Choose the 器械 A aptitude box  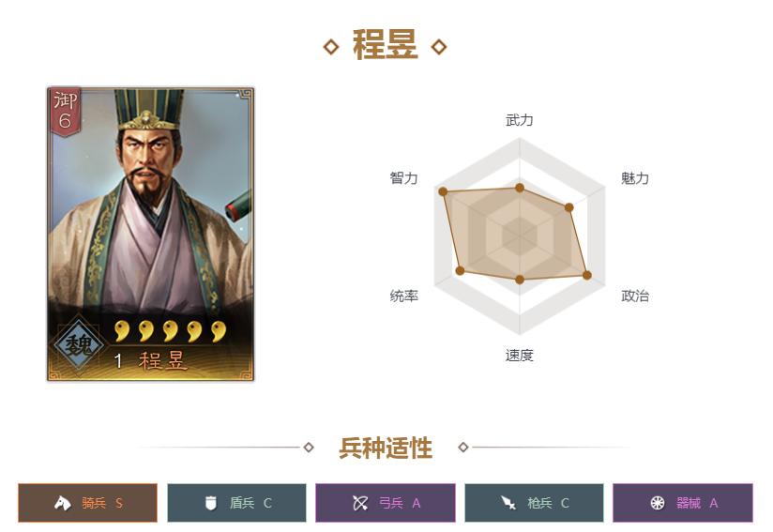click(x=683, y=503)
